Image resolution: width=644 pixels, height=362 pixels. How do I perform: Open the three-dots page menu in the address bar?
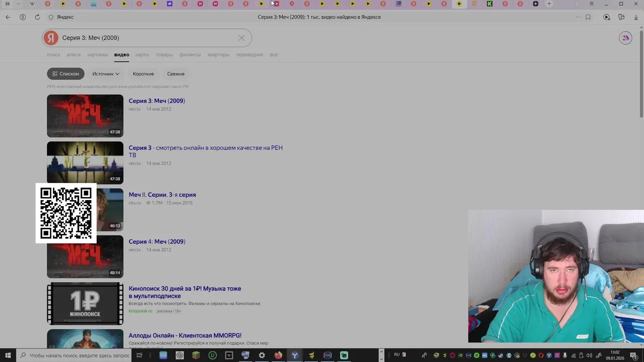coord(579,17)
